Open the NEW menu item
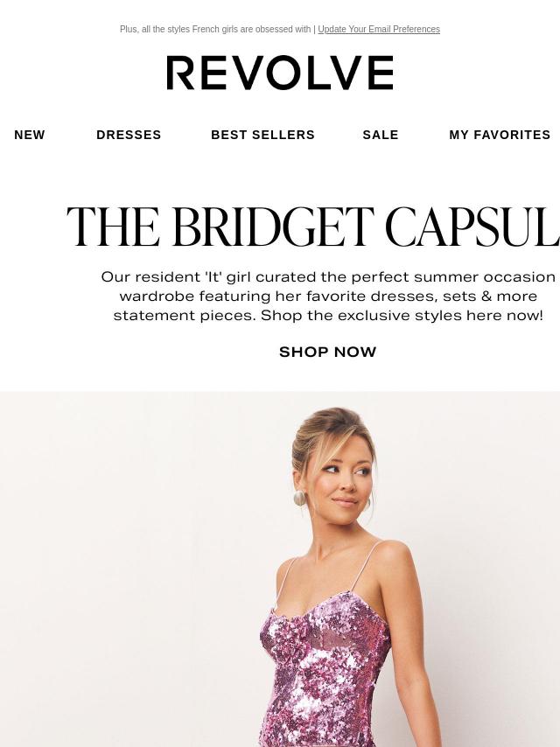This screenshot has height=747, width=560. pyautogui.click(x=30, y=135)
